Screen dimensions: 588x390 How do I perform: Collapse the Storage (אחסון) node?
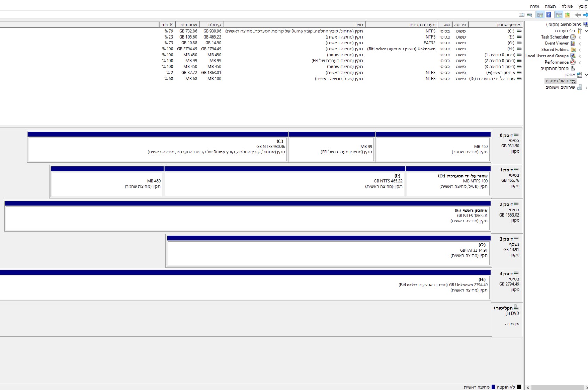click(x=586, y=75)
